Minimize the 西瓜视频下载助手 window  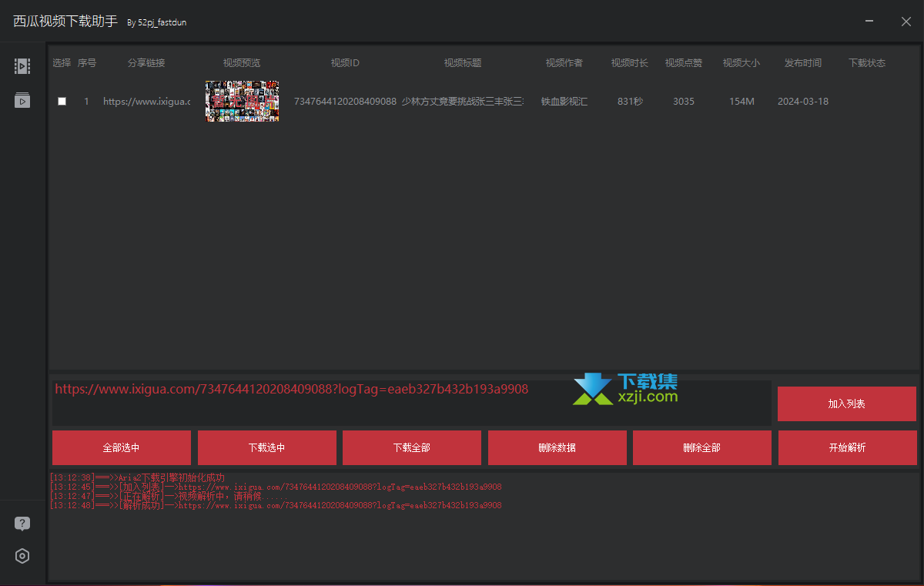(869, 22)
